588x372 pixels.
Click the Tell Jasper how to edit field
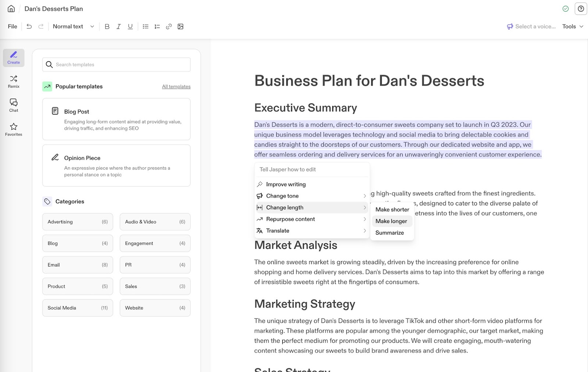312,169
